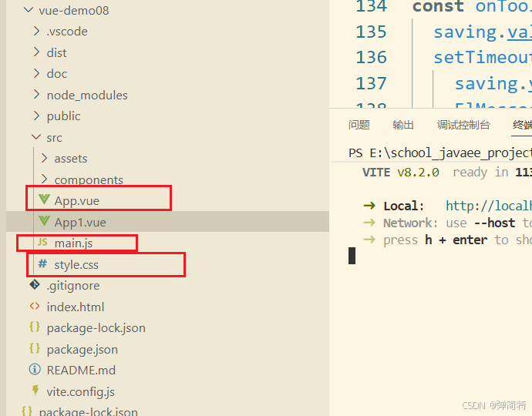Click the git icon beside .gitignore
Image resolution: width=532 pixels, height=416 pixels.
coord(35,285)
